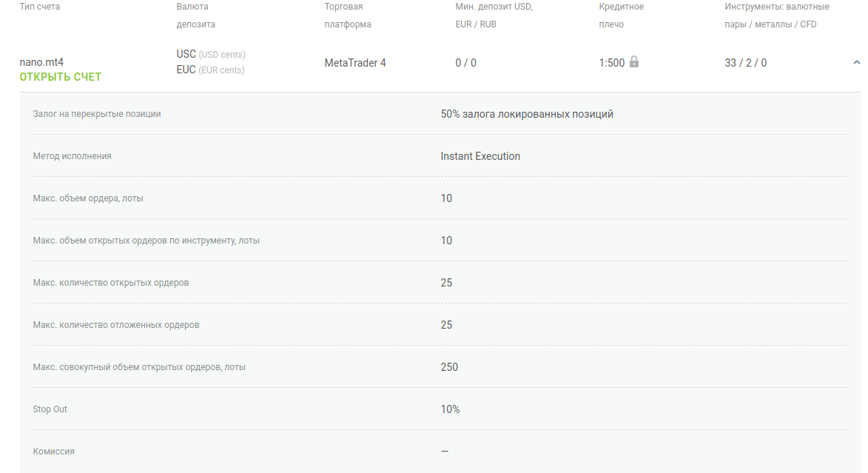868x473 pixels.
Task: Click the 250 total order volume value
Action: coord(449,367)
